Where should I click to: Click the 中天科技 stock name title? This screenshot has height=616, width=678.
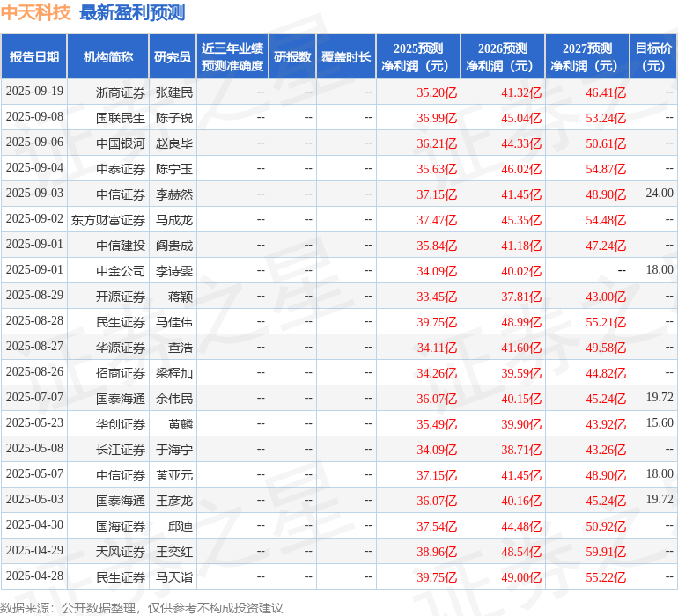35,13
